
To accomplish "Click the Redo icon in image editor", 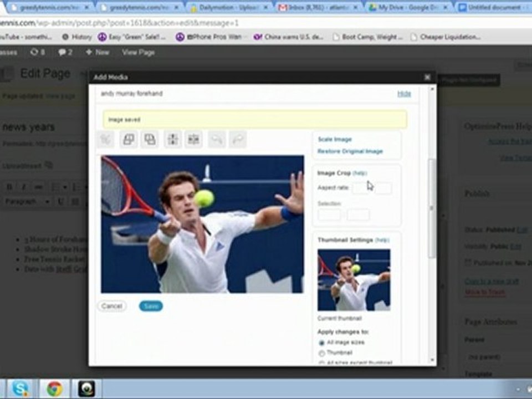I will coord(238,140).
